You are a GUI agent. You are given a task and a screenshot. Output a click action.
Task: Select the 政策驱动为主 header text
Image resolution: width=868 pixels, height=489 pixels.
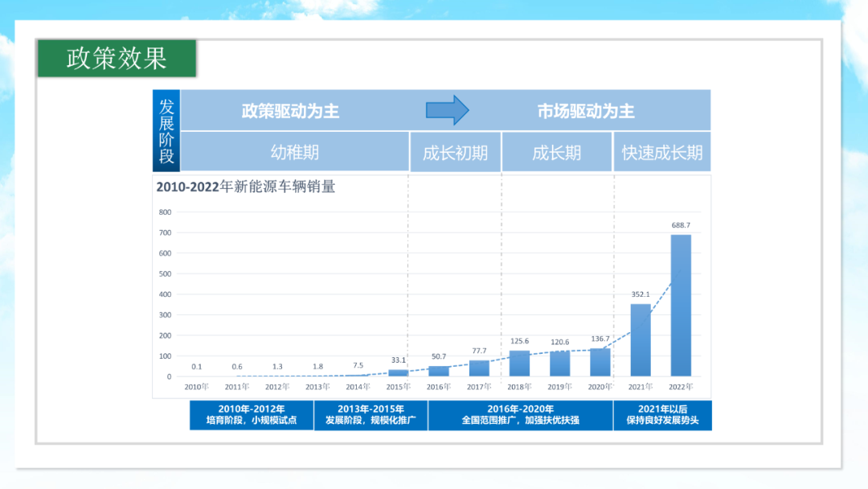[290, 111]
